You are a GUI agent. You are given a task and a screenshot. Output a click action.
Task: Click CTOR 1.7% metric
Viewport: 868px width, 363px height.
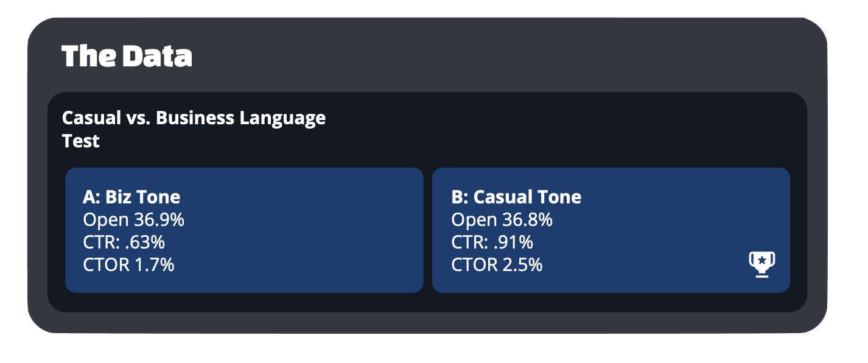coord(128,265)
